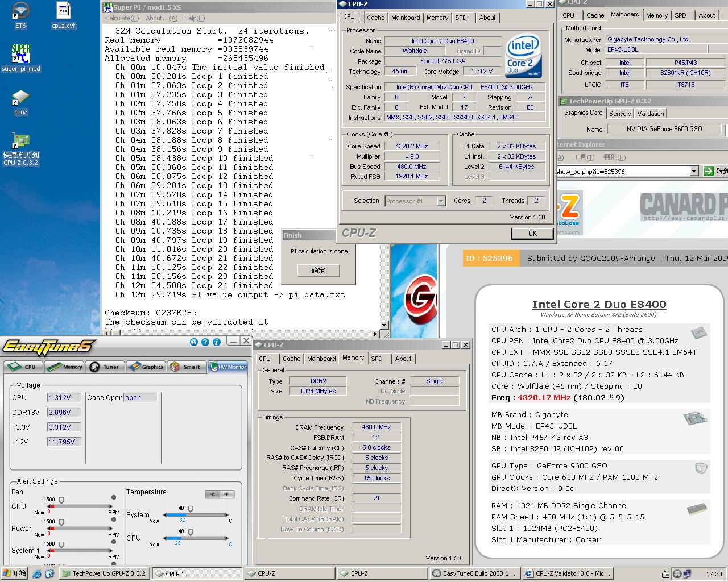Open the Graphics tab in EasyTune6
The height and width of the screenshot is (582, 728).
tap(146, 367)
